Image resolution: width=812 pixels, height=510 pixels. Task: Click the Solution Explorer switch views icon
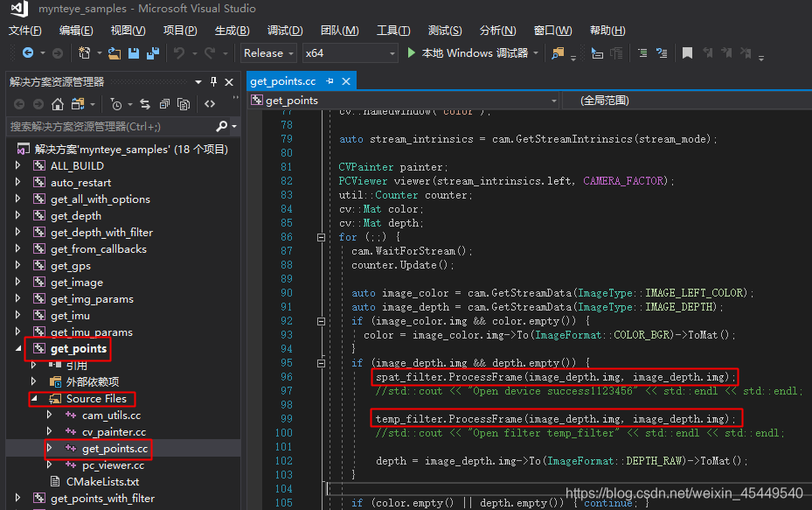(78, 104)
